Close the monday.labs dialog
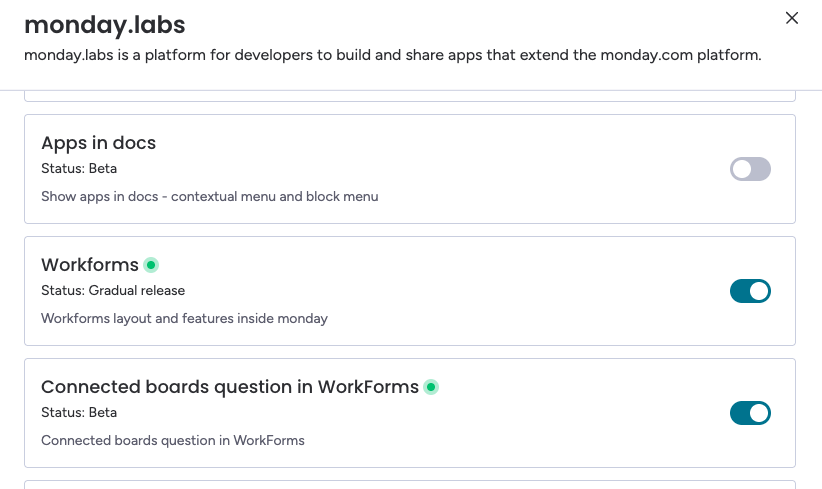The image size is (822, 489). [792, 18]
